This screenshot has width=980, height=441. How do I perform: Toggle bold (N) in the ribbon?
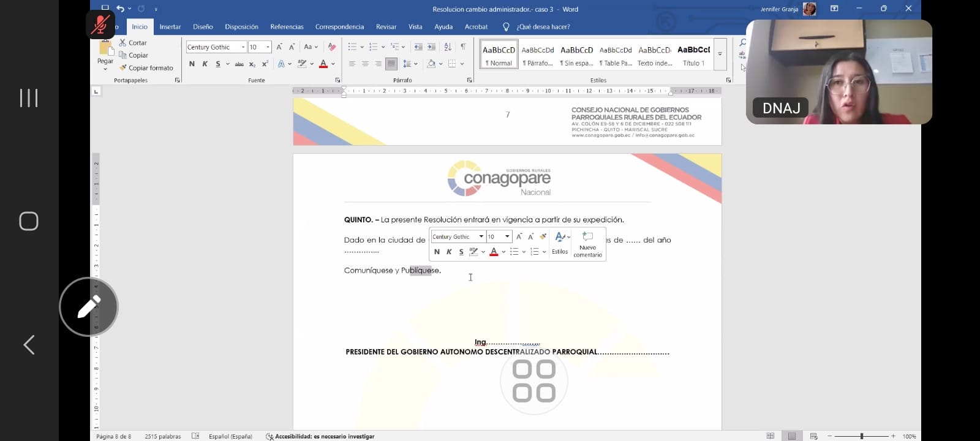192,64
